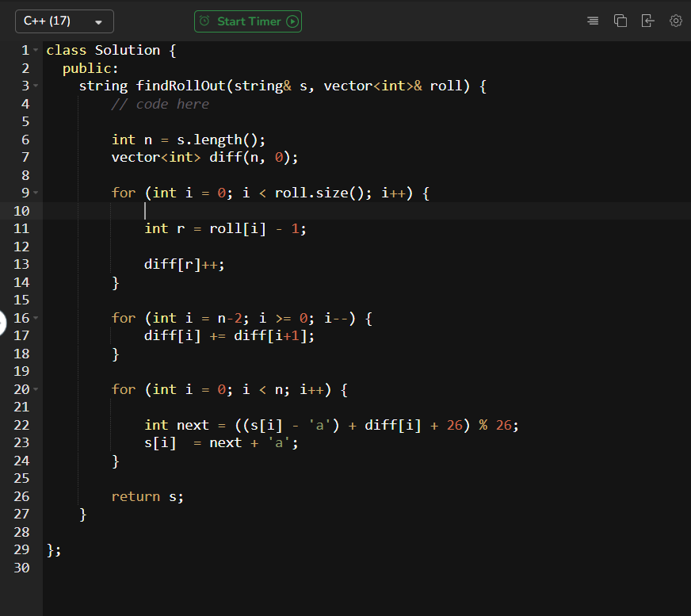Viewport: 691px width, 616px height.
Task: Open the C++ (17) language dropdown
Action: pyautogui.click(x=64, y=21)
